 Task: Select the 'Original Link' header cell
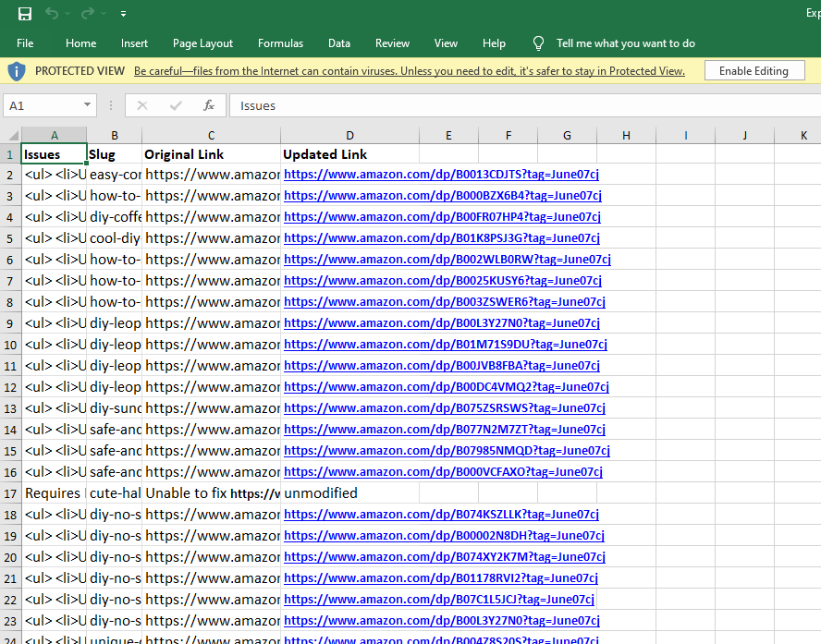tap(211, 154)
